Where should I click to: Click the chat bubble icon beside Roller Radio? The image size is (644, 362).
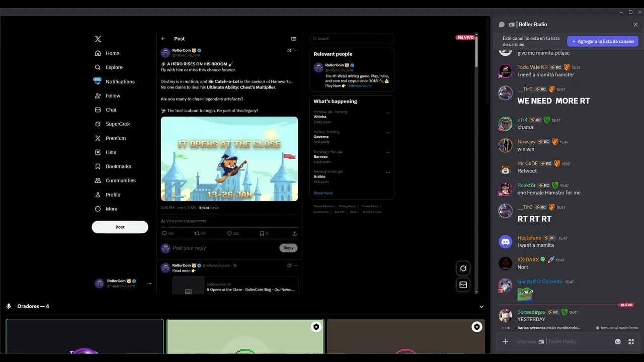click(x=502, y=24)
